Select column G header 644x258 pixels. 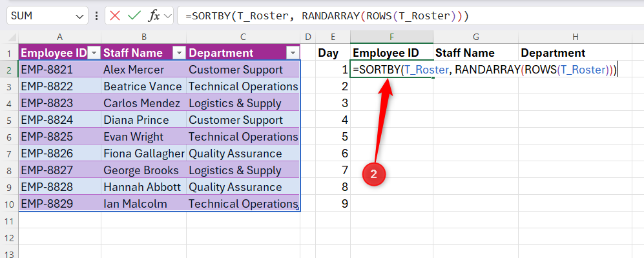475,37
